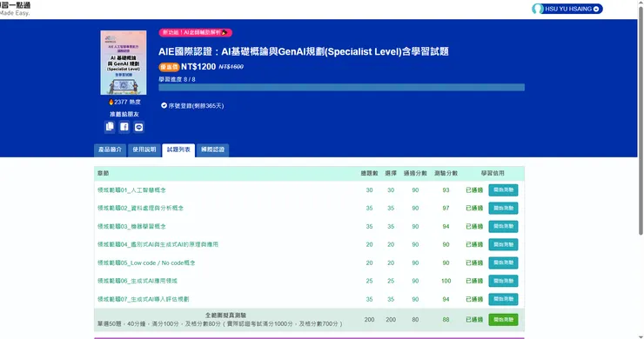Click the 全範圍擬真測驗 row title
644x339 pixels.
(x=225, y=316)
